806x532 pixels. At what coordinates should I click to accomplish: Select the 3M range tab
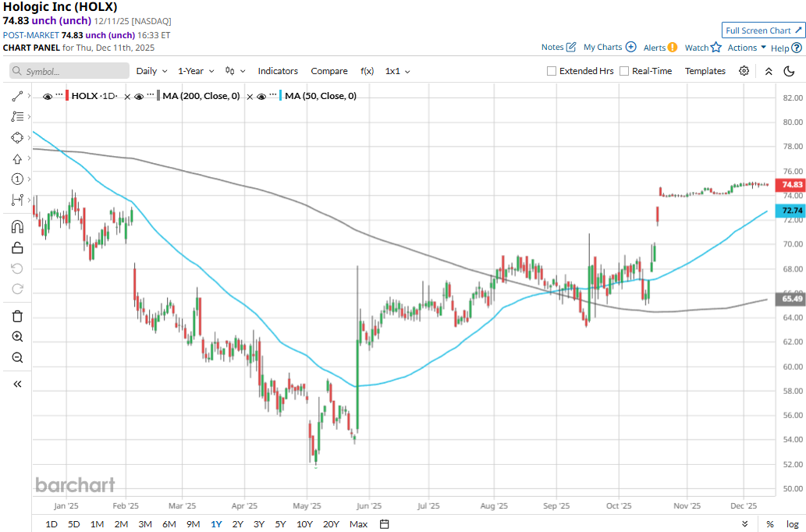(145, 523)
